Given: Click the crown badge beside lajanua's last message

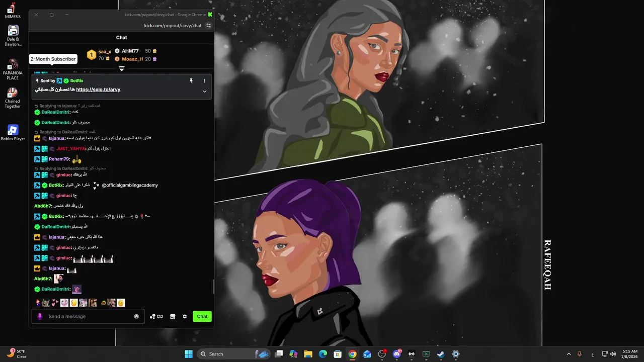Looking at the screenshot, I should pyautogui.click(x=37, y=268).
